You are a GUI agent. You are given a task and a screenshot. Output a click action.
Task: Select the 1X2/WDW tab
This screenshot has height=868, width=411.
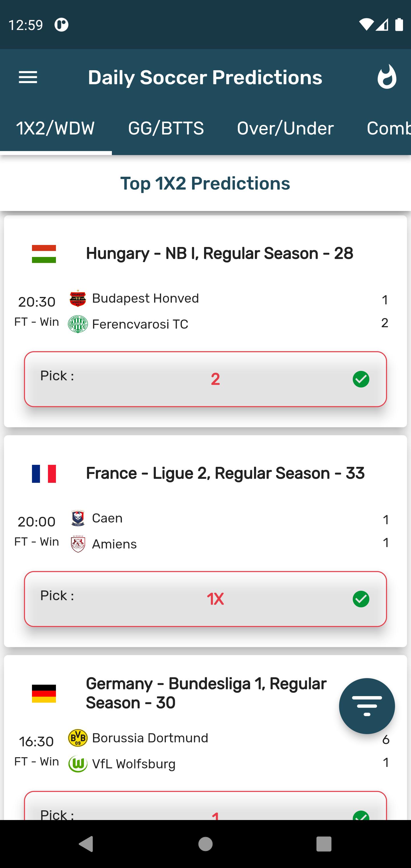click(x=56, y=128)
